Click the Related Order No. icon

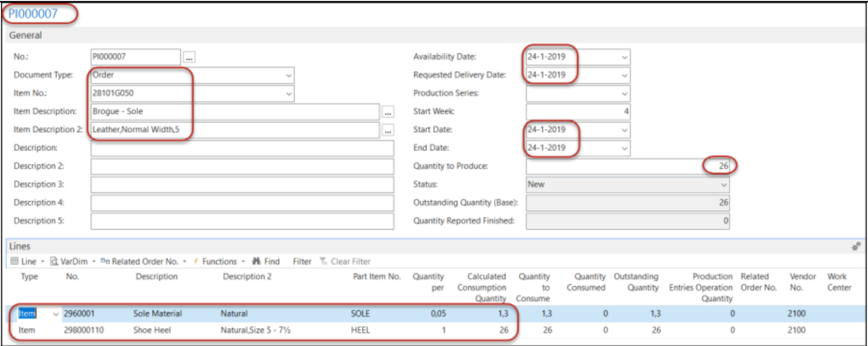(105, 261)
